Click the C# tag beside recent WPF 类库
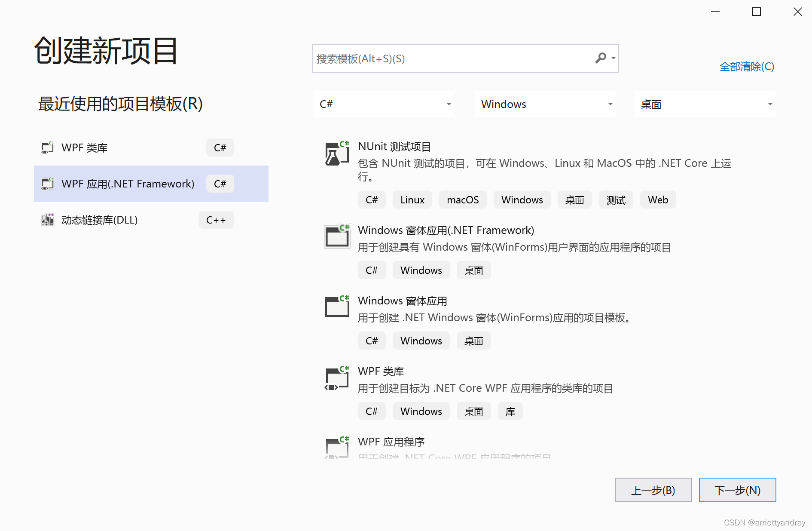The width and height of the screenshot is (812, 531). [x=220, y=147]
